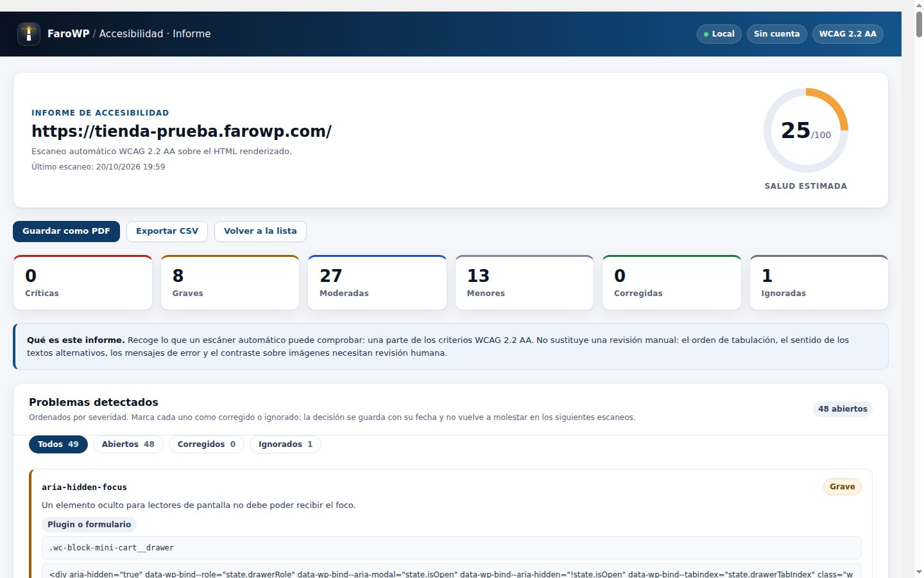Select the Ignorados 1 tab
This screenshot has height=578, width=924.
[286, 444]
